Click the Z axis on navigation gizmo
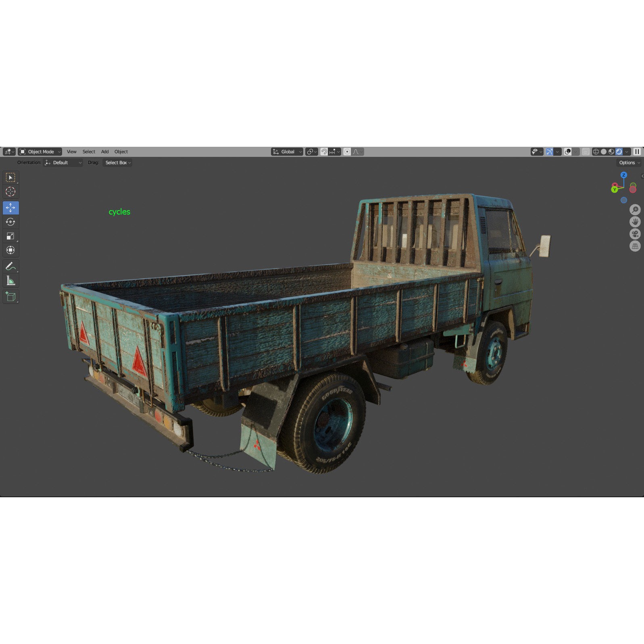Image resolution: width=644 pixels, height=644 pixels. 624,175
